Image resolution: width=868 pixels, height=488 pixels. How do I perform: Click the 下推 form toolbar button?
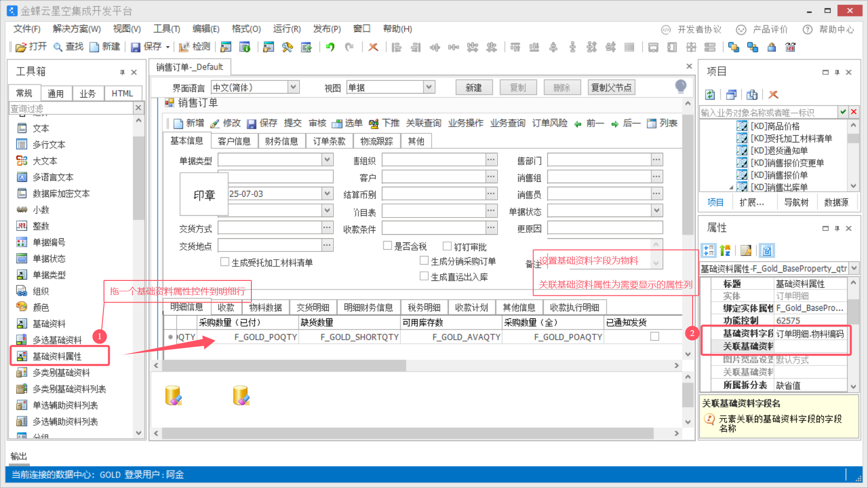tap(384, 123)
